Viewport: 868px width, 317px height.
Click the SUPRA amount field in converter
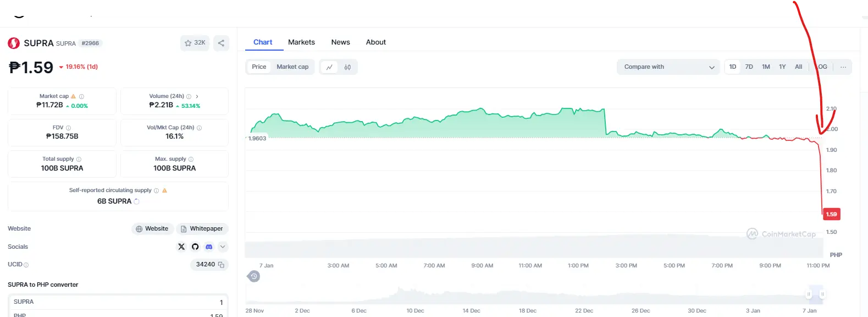click(x=118, y=302)
